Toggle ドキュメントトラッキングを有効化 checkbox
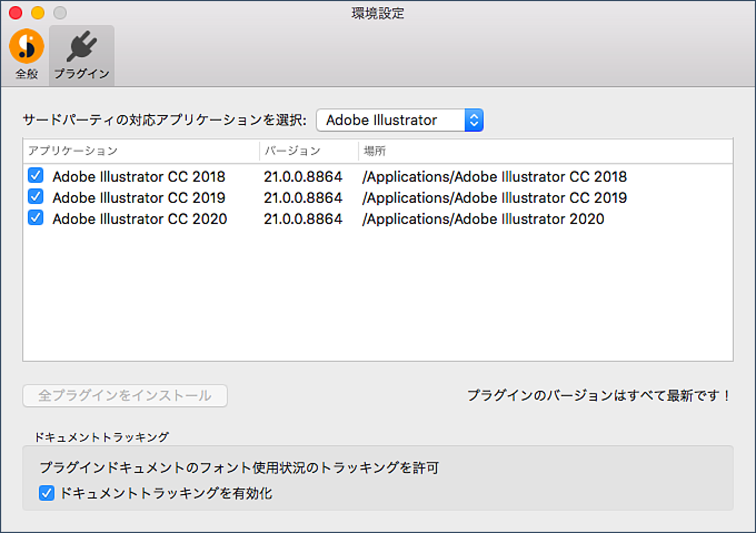756x533 pixels. tap(47, 493)
